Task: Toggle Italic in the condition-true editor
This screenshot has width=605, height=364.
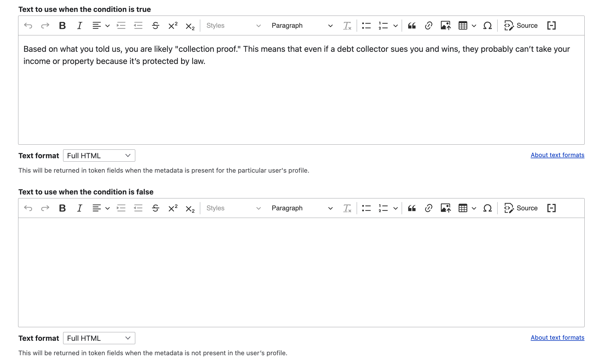Action: click(x=80, y=26)
